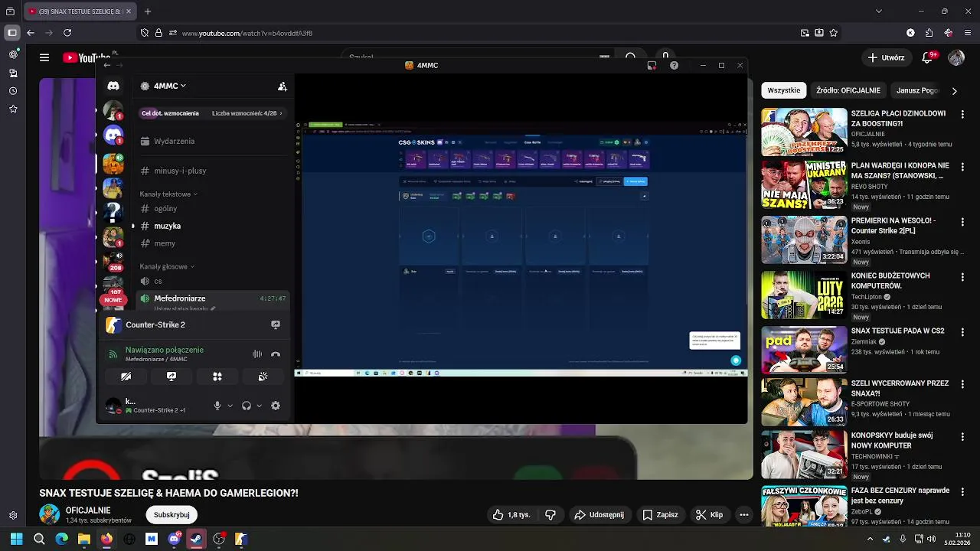The width and height of the screenshot is (980, 551).
Task: Open the voice noise suppression waveform icon
Action: coord(257,354)
